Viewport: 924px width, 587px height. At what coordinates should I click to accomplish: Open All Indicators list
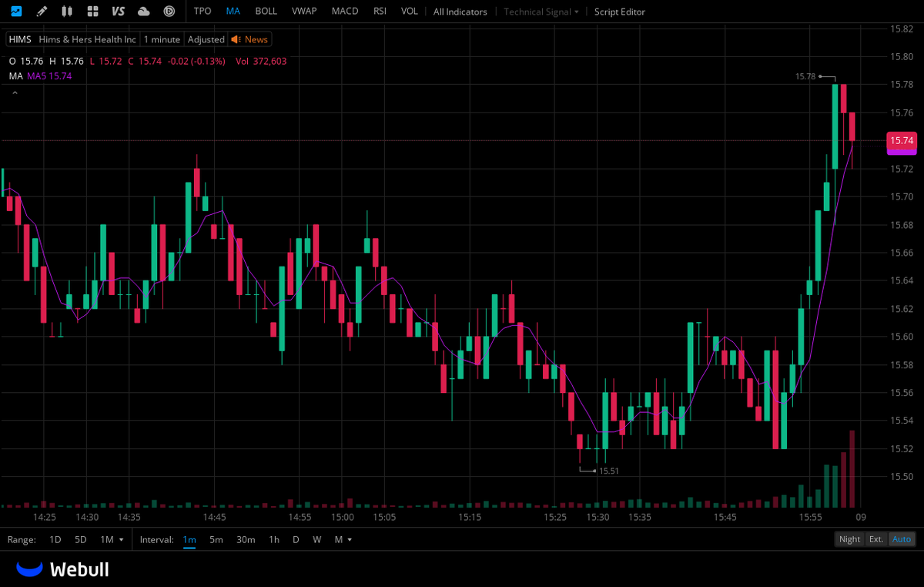460,12
